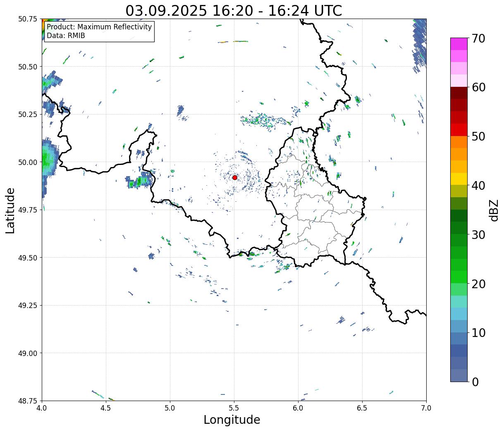Select the 'Product: Maximum Reflectivity' text
This screenshot has width=504, height=430.
pos(99,27)
